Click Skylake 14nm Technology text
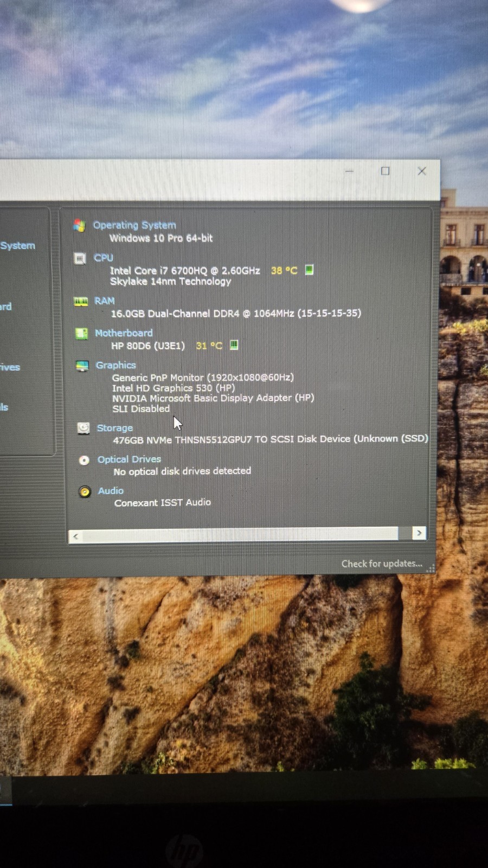Screen dimensions: 488x868 [170, 281]
